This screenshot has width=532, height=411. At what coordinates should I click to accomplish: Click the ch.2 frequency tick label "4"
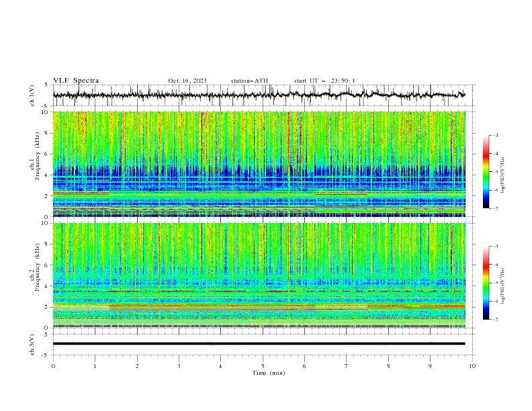[47, 286]
